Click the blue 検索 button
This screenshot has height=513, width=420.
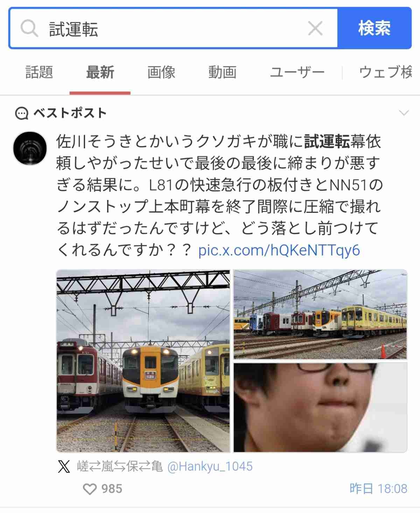pos(374,28)
